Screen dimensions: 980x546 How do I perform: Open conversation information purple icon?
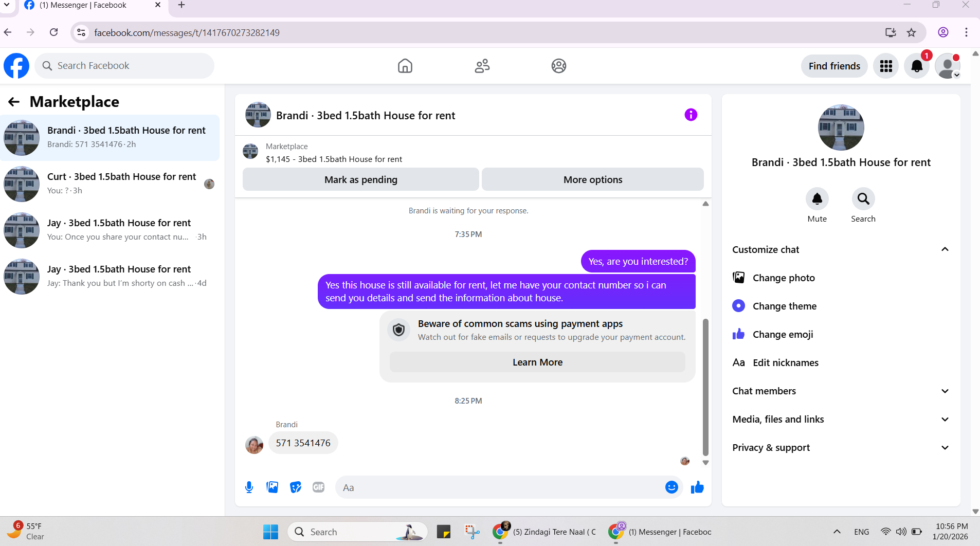click(x=691, y=115)
